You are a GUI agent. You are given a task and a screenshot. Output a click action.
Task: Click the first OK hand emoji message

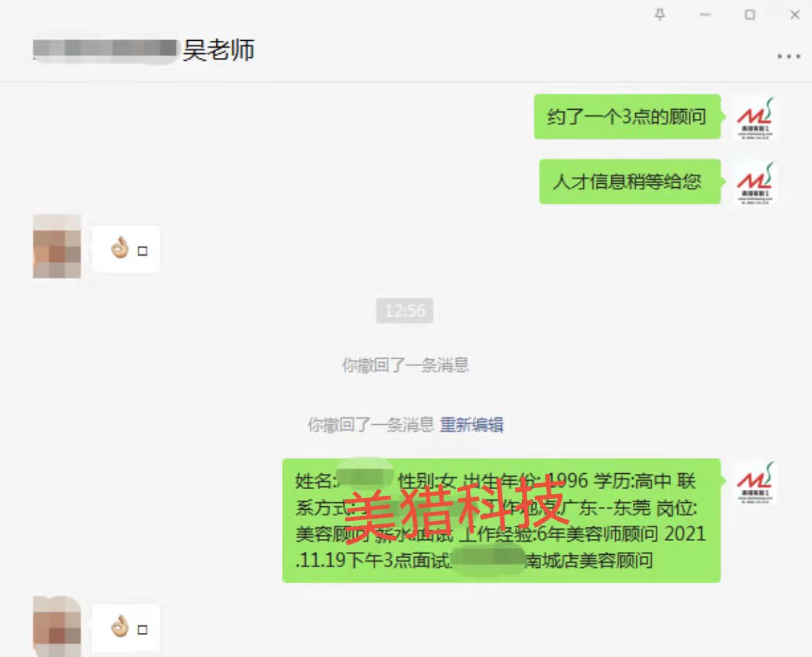126,249
